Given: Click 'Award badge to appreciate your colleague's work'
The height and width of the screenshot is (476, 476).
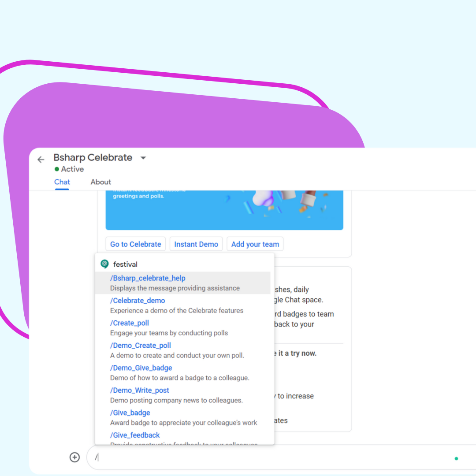Looking at the screenshot, I should click(183, 423).
